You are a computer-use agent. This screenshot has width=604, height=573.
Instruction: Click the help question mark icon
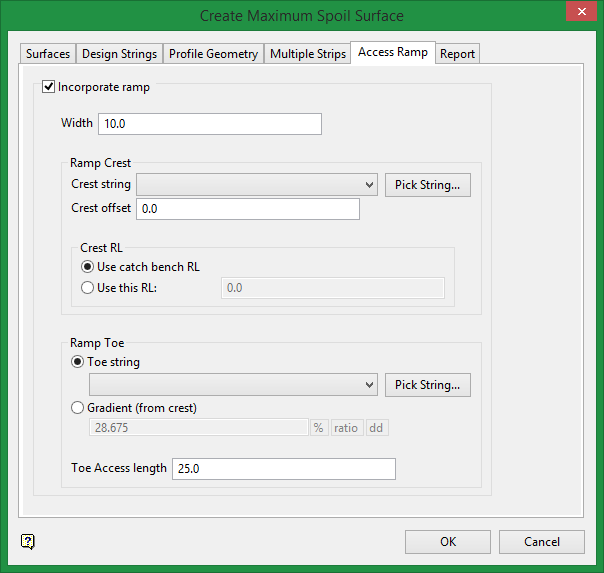click(28, 541)
